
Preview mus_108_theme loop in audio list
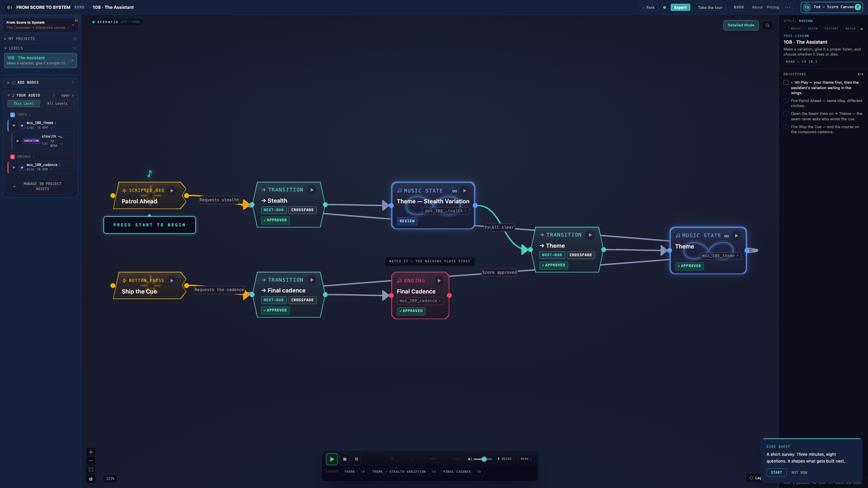14,125
